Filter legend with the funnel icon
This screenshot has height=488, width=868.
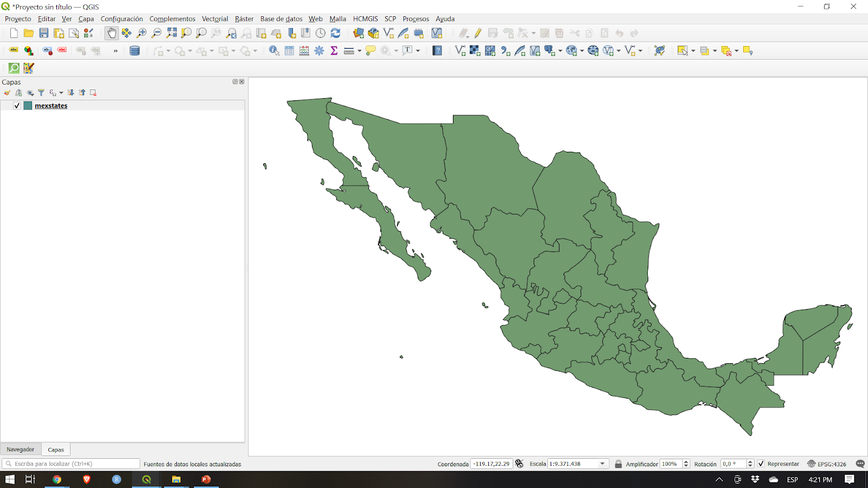click(41, 93)
